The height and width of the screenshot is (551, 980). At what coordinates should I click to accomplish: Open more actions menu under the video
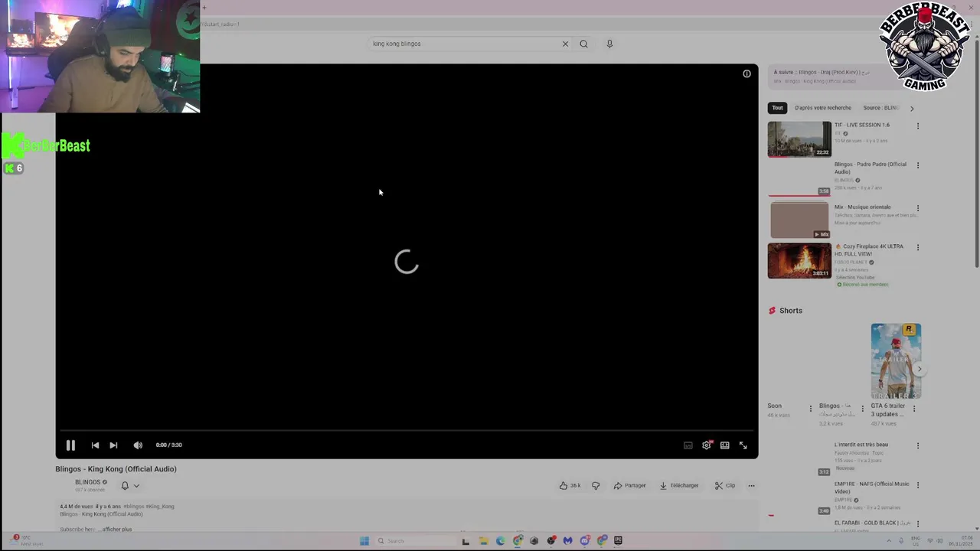(751, 485)
